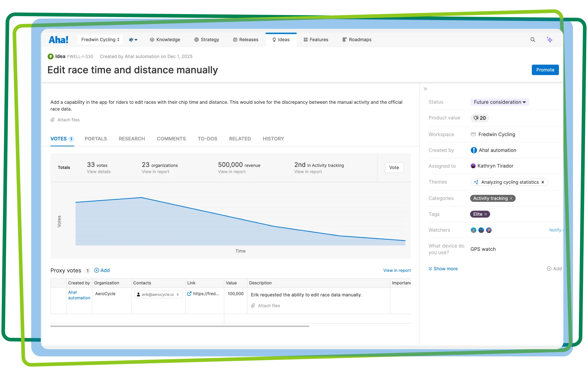Switch to the COMMENTS tab
The height and width of the screenshot is (369, 588).
[171, 139]
